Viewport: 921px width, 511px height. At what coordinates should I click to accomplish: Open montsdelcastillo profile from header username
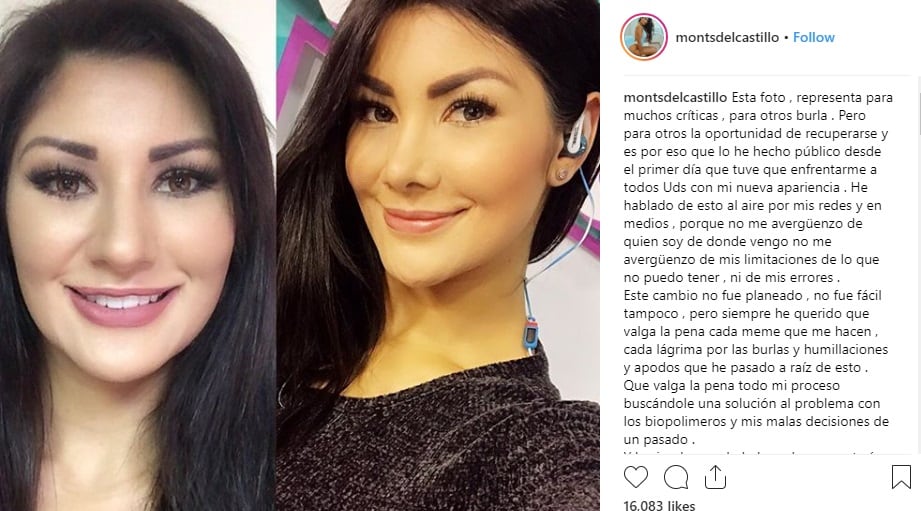pos(727,37)
